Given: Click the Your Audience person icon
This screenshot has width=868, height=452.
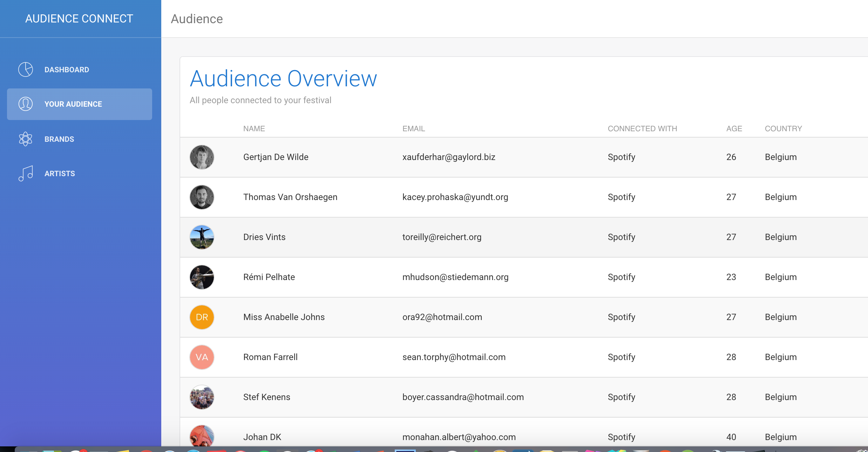Looking at the screenshot, I should point(26,104).
